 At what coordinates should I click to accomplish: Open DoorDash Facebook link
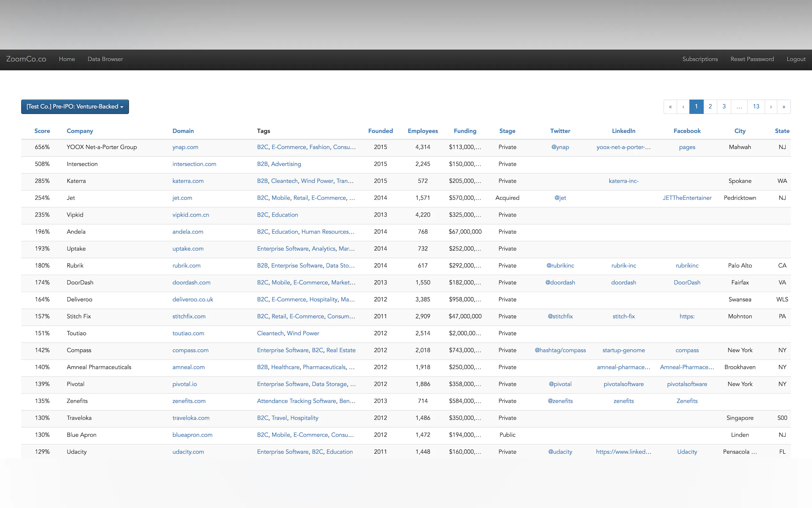pyautogui.click(x=687, y=282)
